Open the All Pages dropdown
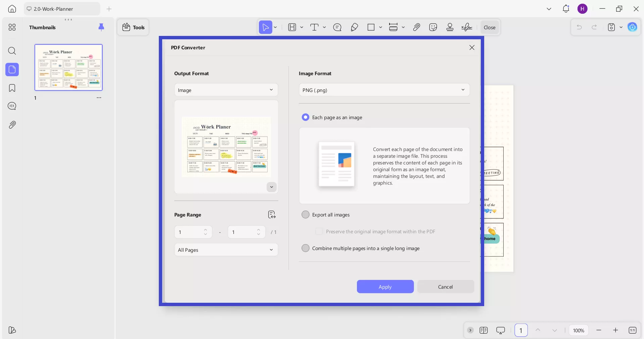644x339 pixels. pyautogui.click(x=226, y=250)
